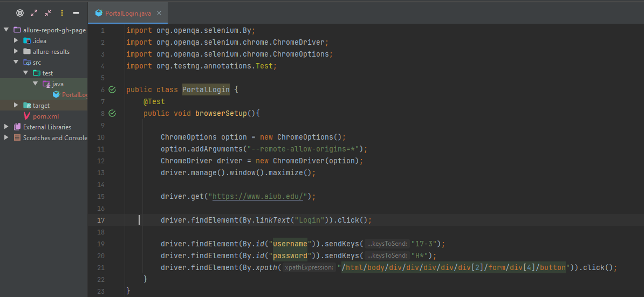Click the Select Opened File target icon
This screenshot has width=644, height=297.
click(20, 13)
